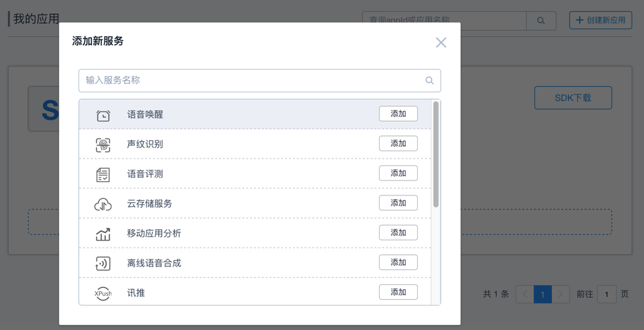
Task: Click the search magnifier in service name field
Action: pos(430,81)
